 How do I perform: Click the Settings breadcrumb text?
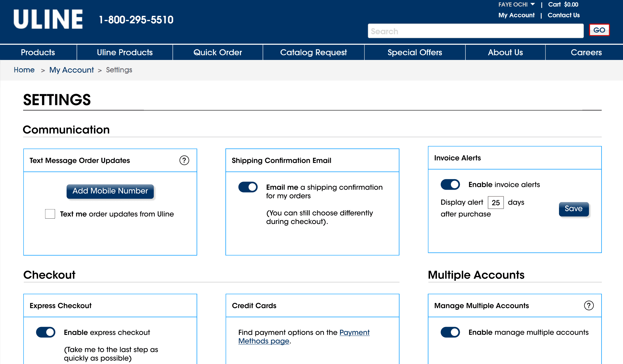pyautogui.click(x=119, y=70)
